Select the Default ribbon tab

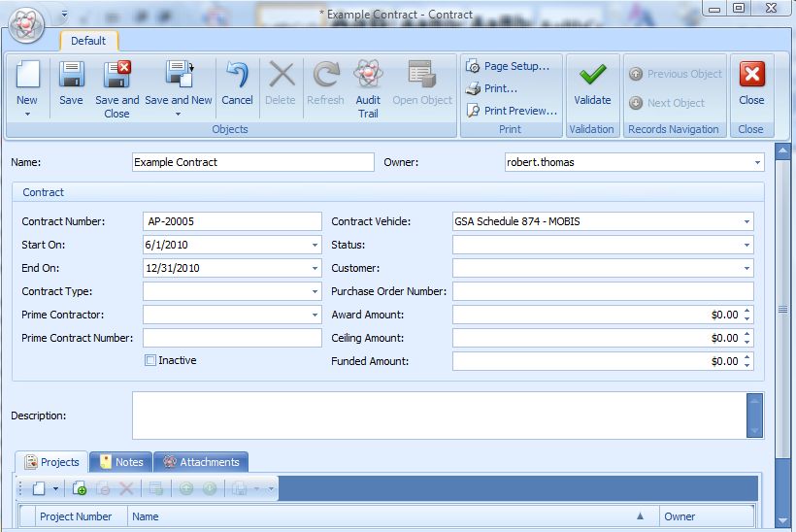point(88,41)
